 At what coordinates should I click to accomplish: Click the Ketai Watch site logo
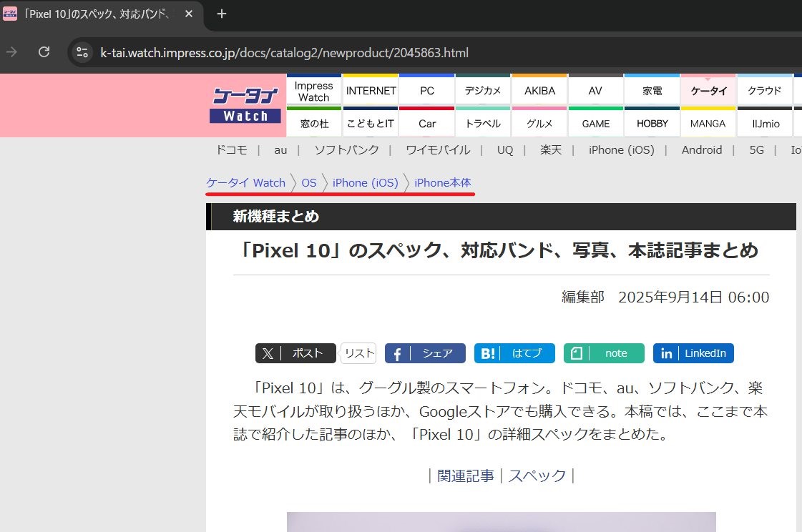point(245,105)
